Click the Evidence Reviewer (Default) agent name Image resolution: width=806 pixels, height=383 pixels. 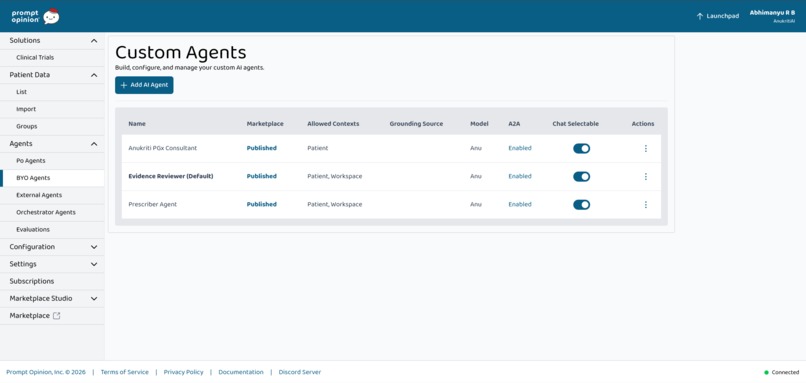pos(171,176)
